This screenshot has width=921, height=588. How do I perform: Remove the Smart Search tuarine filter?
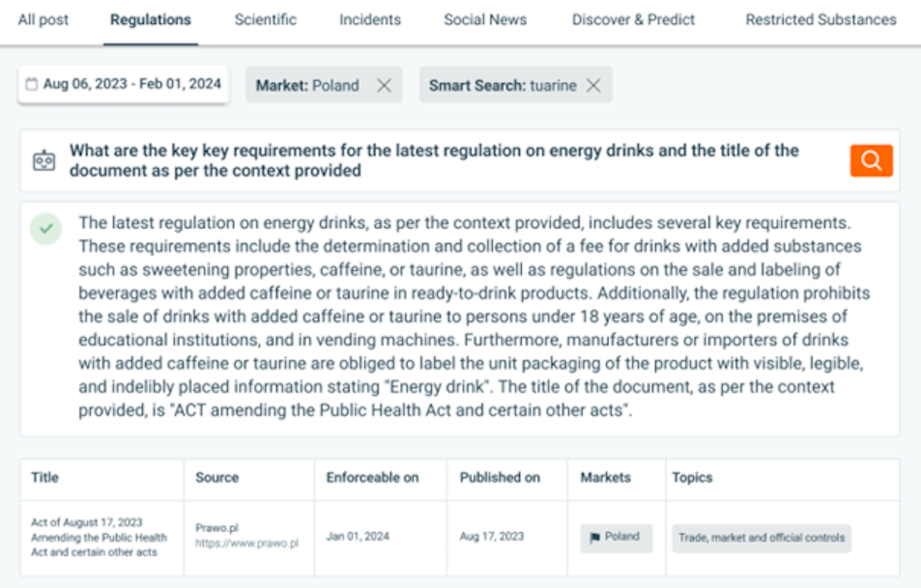593,85
